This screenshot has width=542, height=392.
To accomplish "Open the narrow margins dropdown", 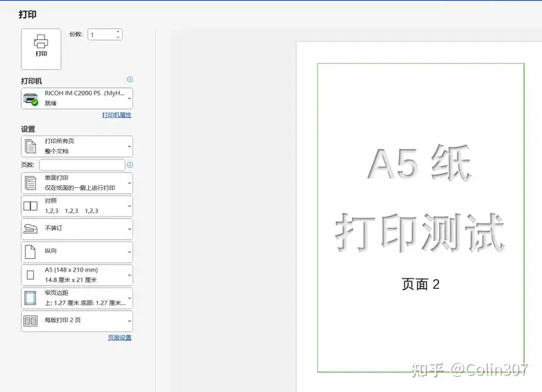I will (77, 298).
